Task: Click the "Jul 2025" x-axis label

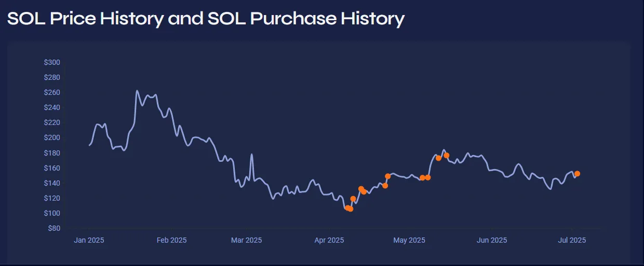Action: (572, 240)
